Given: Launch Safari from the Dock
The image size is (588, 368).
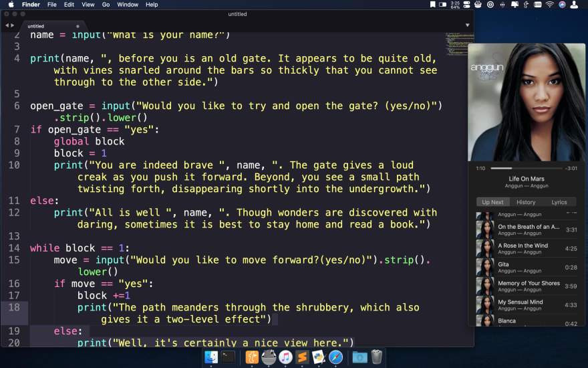Looking at the screenshot, I should pyautogui.click(x=335, y=357).
